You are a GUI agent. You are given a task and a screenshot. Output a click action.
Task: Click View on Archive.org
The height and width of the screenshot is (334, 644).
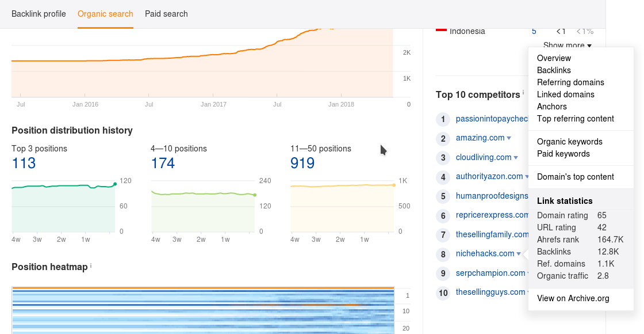(x=572, y=298)
